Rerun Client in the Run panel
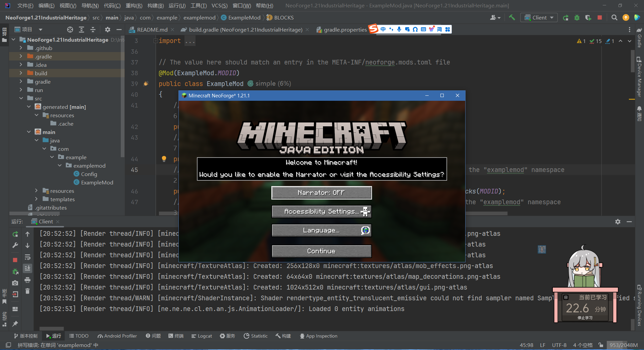 (15, 234)
